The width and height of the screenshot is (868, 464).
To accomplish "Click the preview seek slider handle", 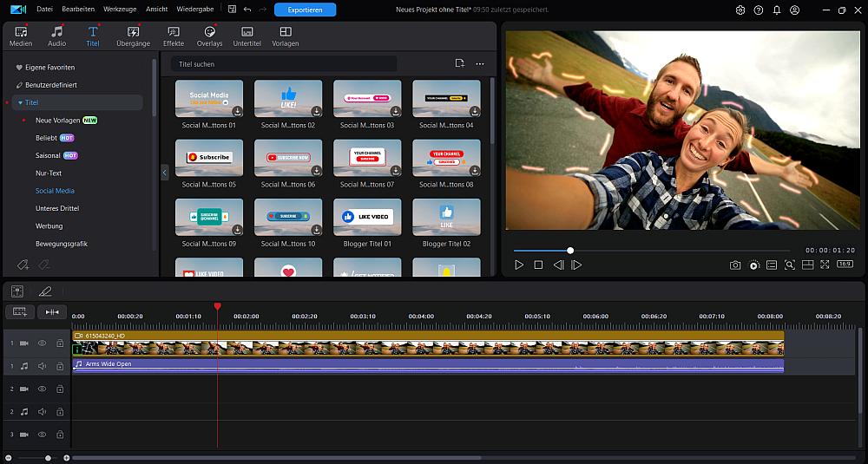I will [571, 251].
